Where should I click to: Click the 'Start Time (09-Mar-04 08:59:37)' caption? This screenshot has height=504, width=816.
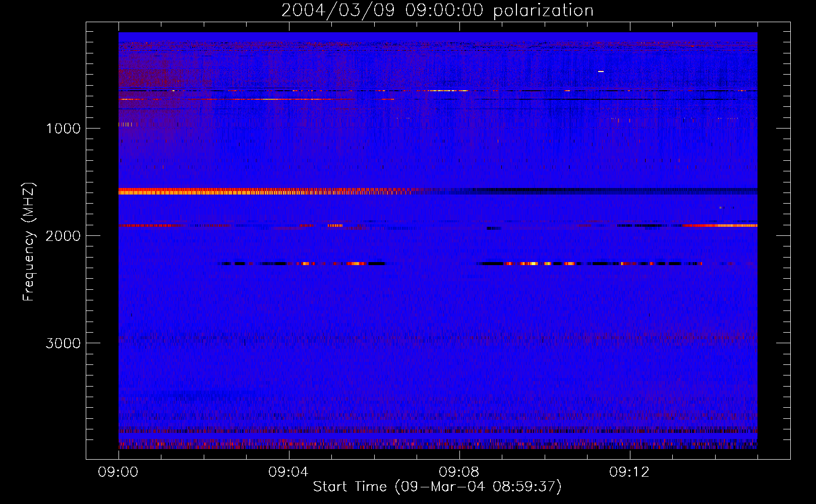(437, 487)
